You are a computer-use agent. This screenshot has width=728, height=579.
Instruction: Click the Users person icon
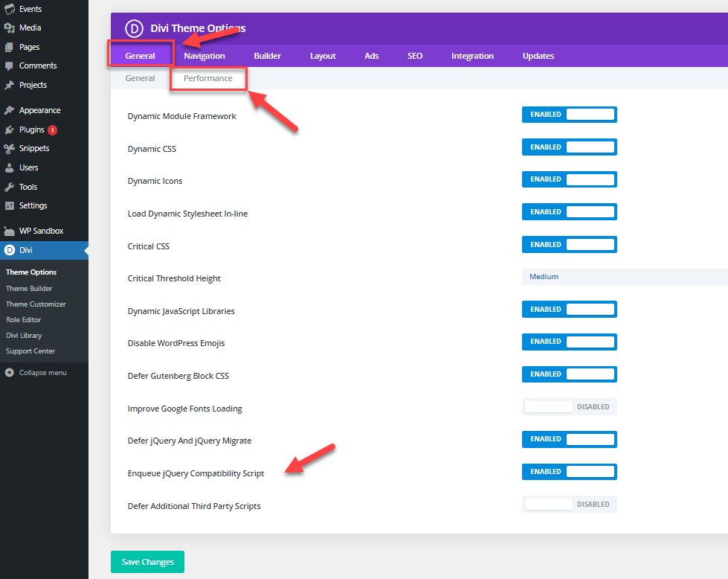coord(9,167)
